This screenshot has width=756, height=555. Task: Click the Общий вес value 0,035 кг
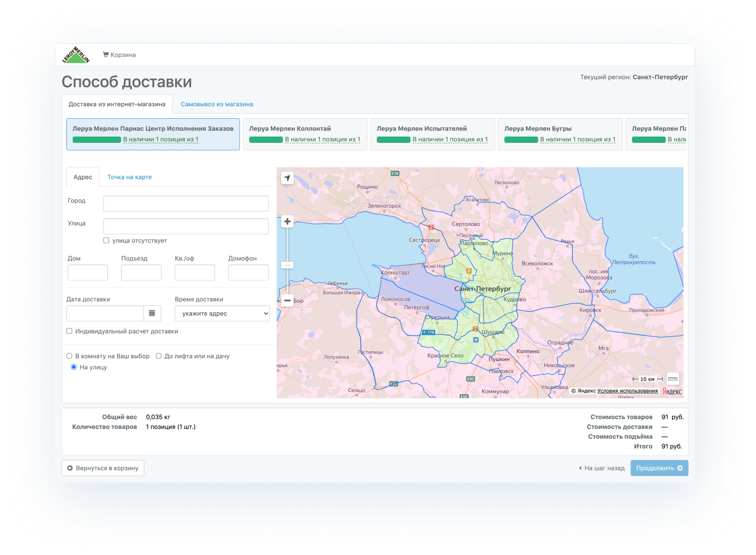point(158,417)
